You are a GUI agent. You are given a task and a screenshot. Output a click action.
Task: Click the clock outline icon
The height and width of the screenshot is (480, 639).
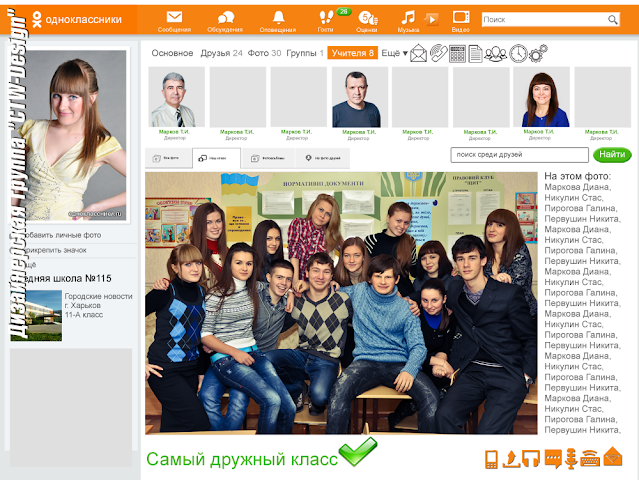point(518,54)
